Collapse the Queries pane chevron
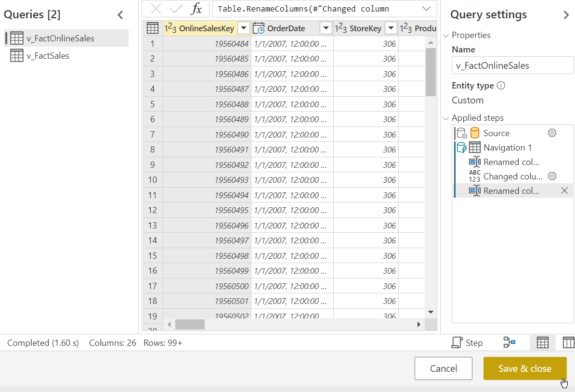 120,15
